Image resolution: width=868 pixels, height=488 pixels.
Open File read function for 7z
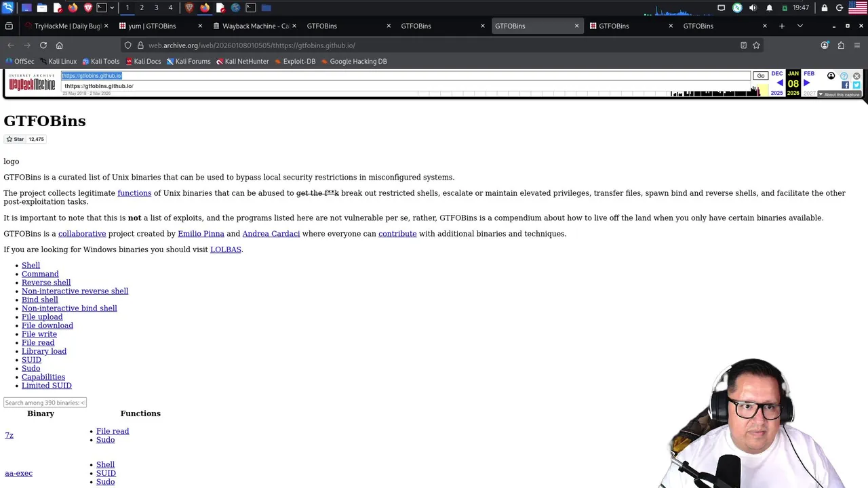tap(113, 431)
